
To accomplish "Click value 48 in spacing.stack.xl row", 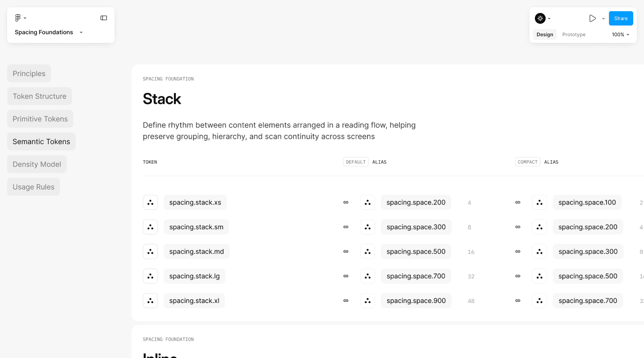I will tap(471, 301).
